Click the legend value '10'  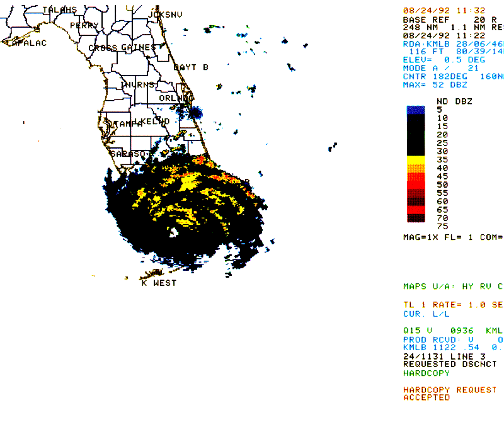[x=442, y=118]
